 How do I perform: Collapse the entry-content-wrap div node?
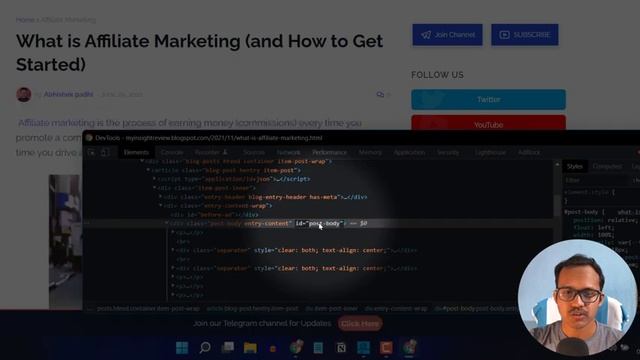(160, 206)
